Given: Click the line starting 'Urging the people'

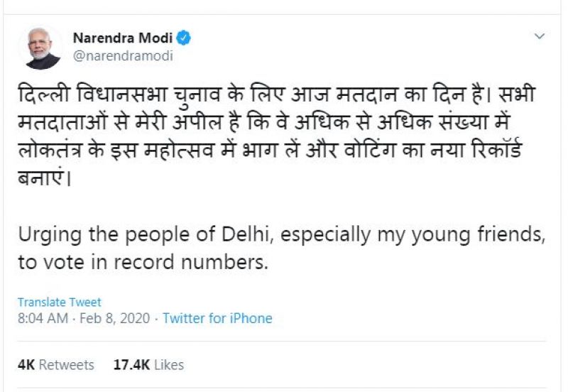Looking at the screenshot, I should pyautogui.click(x=280, y=236).
